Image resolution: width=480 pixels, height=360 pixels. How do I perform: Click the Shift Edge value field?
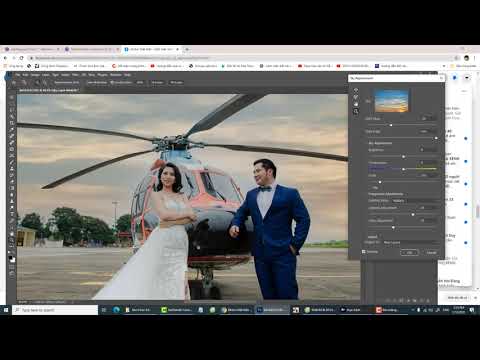427,118
